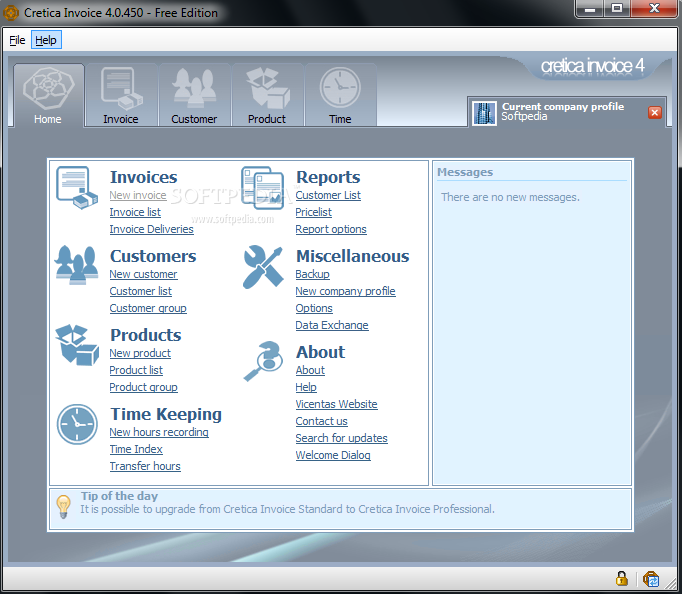Click the Time Keeping clock icon
This screenshot has height=594, width=682.
pyautogui.click(x=77, y=424)
